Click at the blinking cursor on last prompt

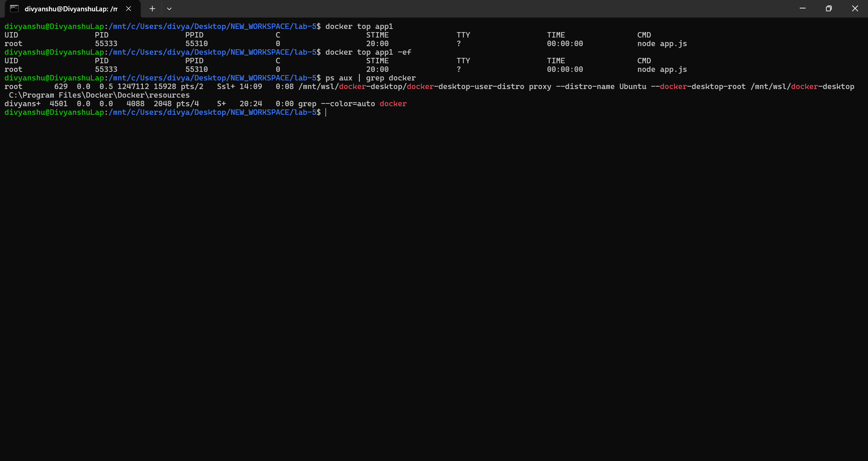(326, 113)
